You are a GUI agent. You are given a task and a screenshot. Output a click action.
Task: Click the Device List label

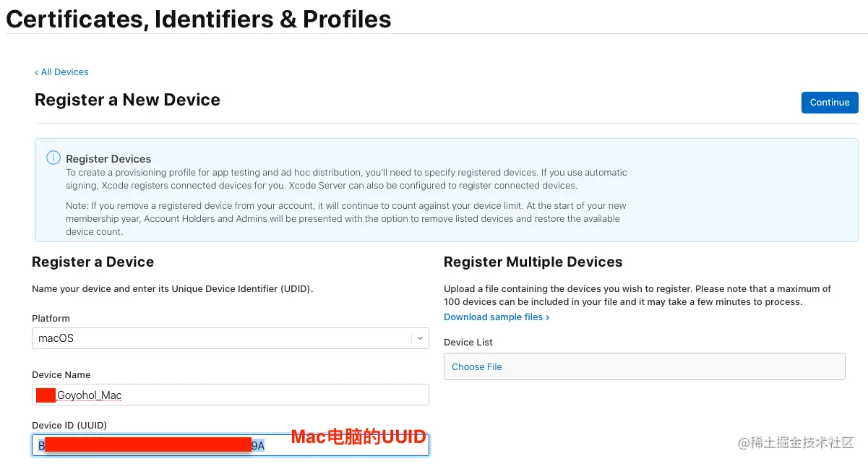468,343
